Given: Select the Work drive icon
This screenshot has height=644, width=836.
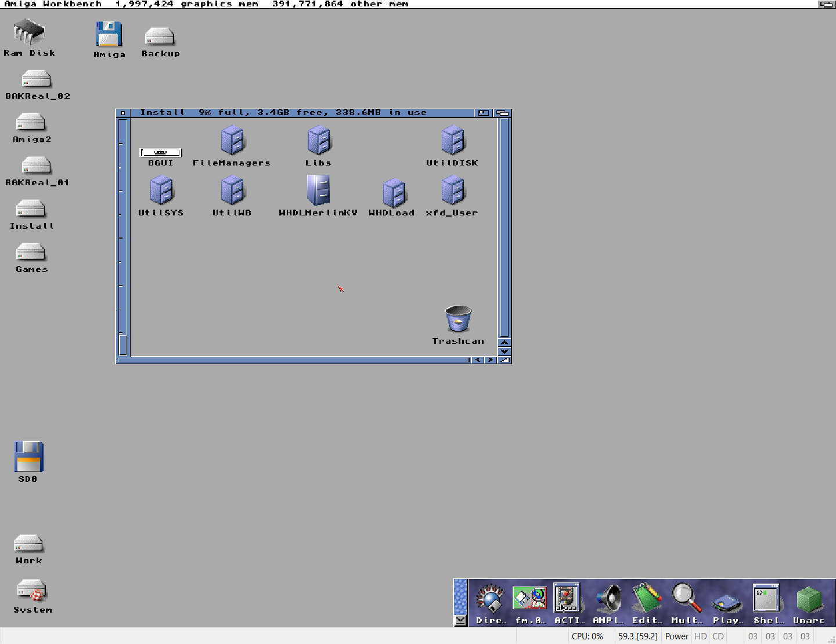Looking at the screenshot, I should (28, 544).
